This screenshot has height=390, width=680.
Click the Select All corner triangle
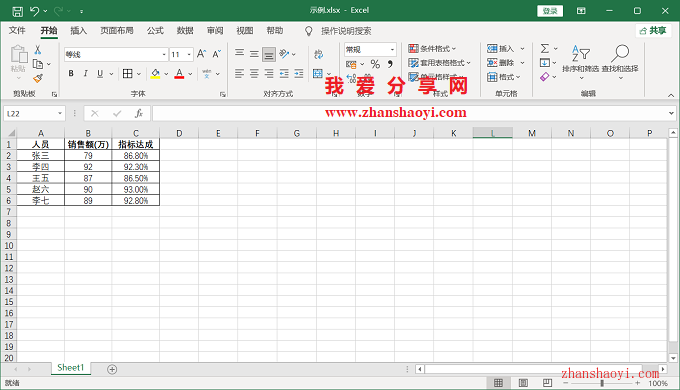(x=11, y=133)
